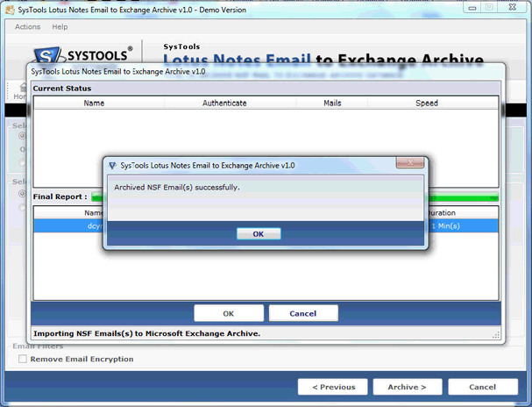Click the Archive > button
Viewport: 532px width, 407px height.
pos(408,387)
